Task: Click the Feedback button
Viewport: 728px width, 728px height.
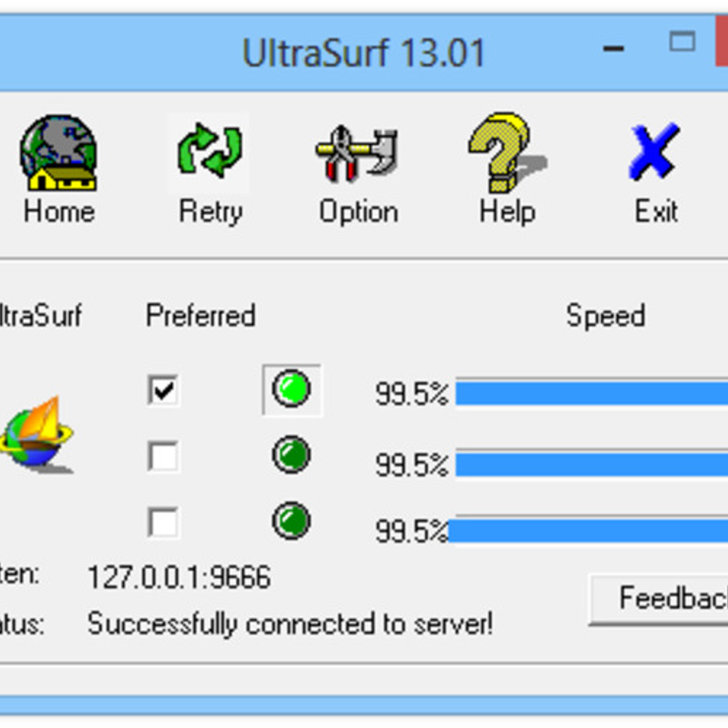Action: tap(659, 599)
